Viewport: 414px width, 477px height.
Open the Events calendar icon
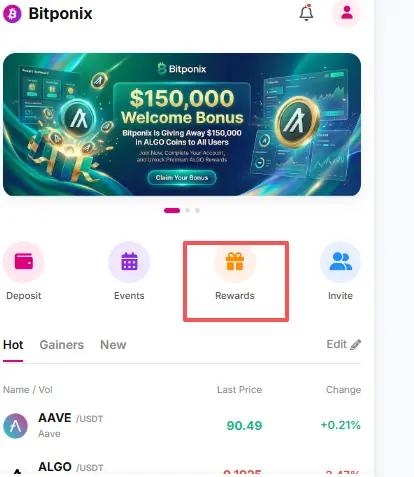click(129, 262)
